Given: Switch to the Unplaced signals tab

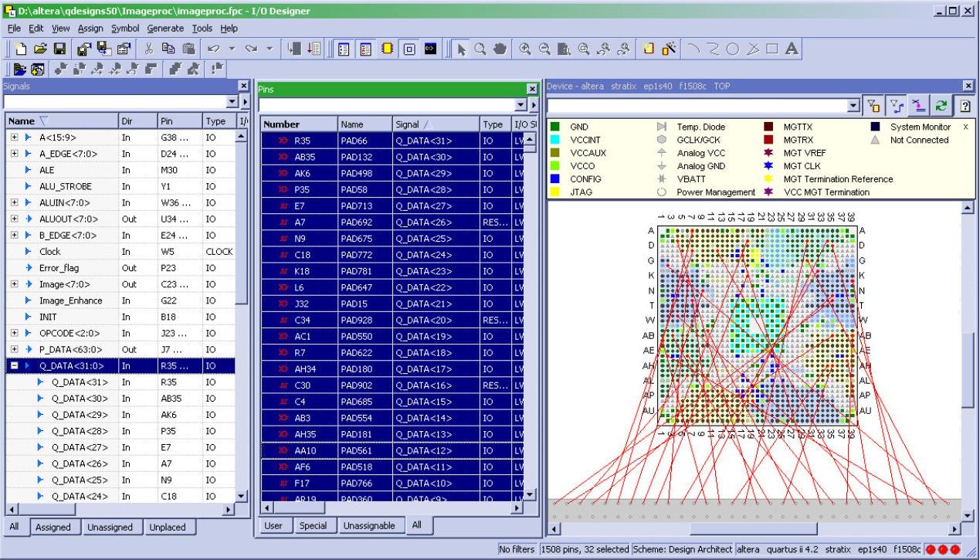Looking at the screenshot, I should point(169,527).
